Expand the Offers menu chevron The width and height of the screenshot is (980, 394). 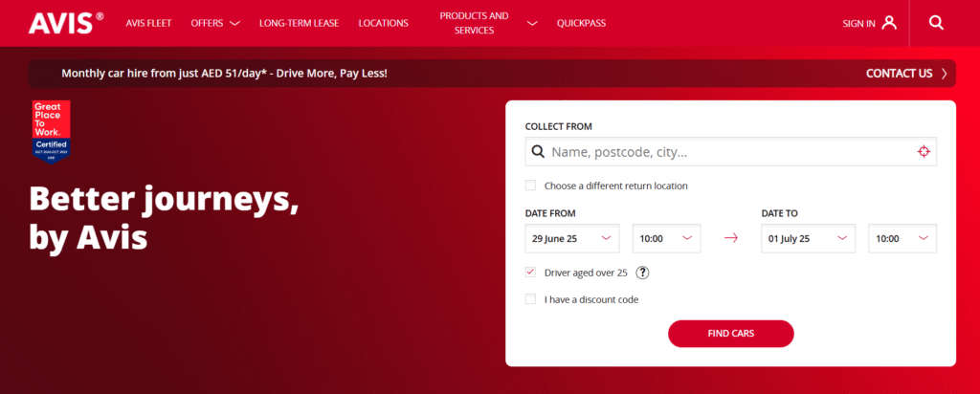pos(234,24)
